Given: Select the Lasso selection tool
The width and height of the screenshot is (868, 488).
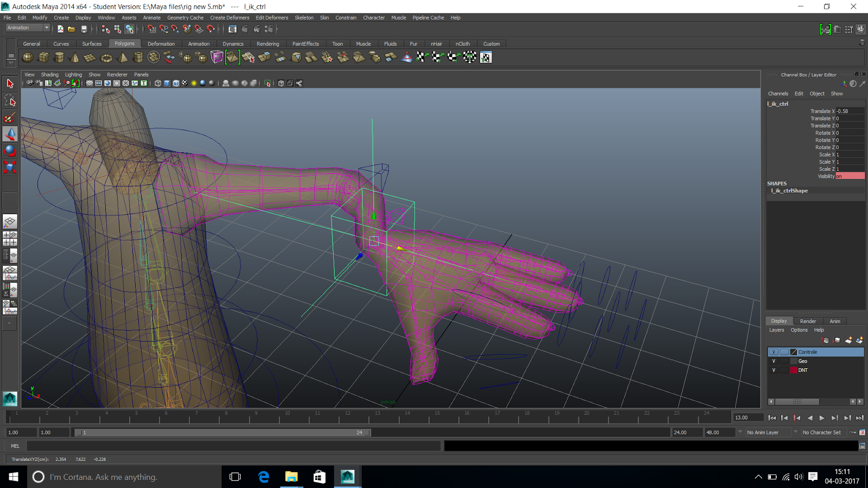Looking at the screenshot, I should point(9,100).
